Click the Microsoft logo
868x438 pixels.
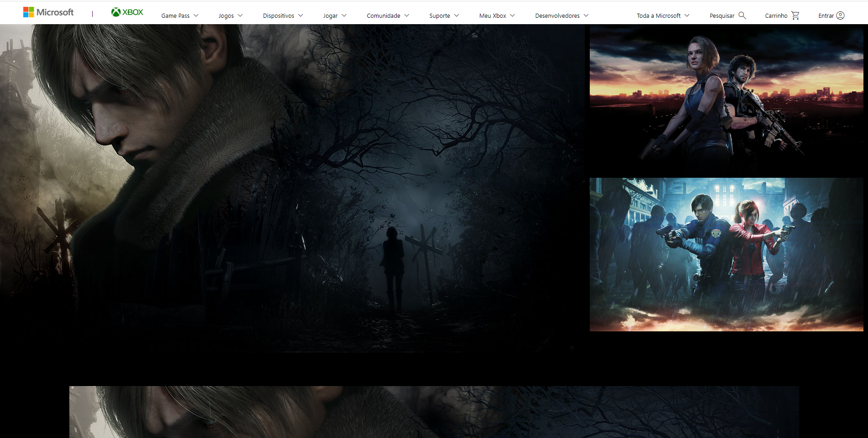[x=48, y=12]
